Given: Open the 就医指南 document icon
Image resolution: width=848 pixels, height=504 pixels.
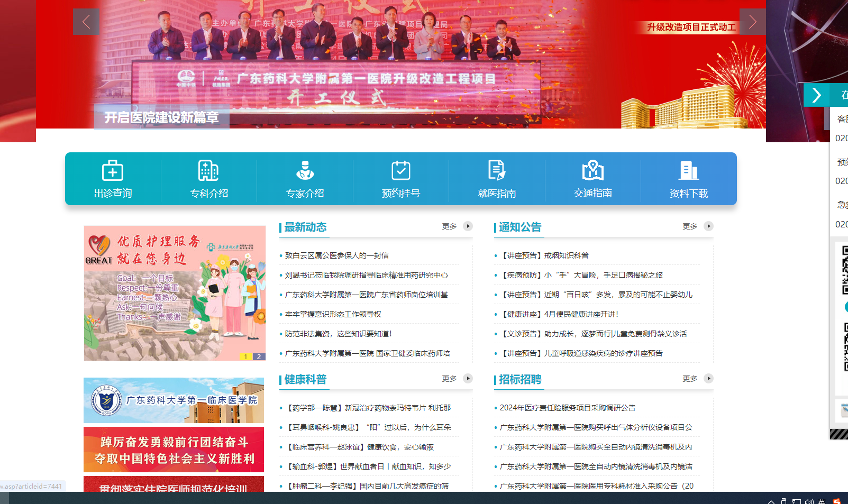Looking at the screenshot, I should [497, 171].
